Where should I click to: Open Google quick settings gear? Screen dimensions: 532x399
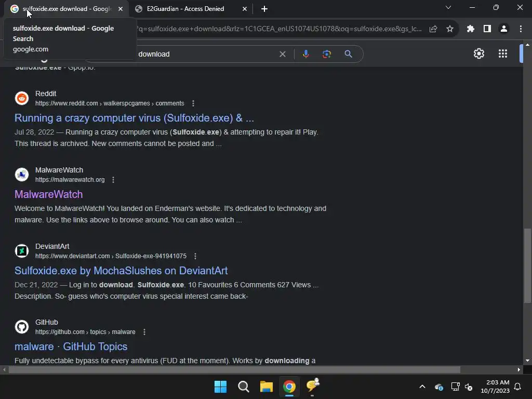click(478, 54)
